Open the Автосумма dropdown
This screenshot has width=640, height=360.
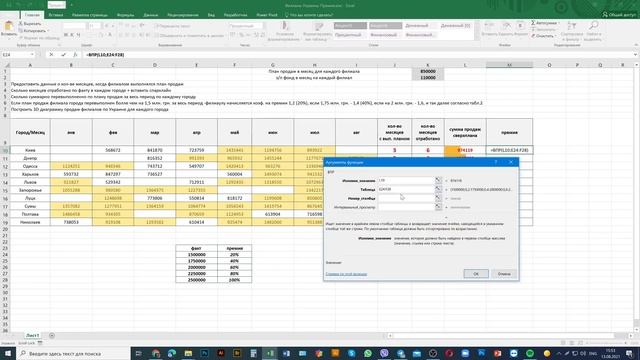point(545,23)
